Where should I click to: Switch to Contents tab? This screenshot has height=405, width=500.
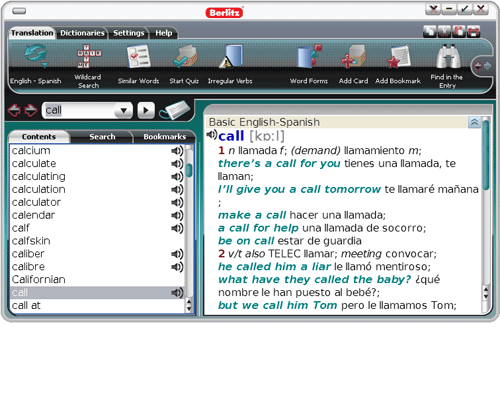[39, 137]
